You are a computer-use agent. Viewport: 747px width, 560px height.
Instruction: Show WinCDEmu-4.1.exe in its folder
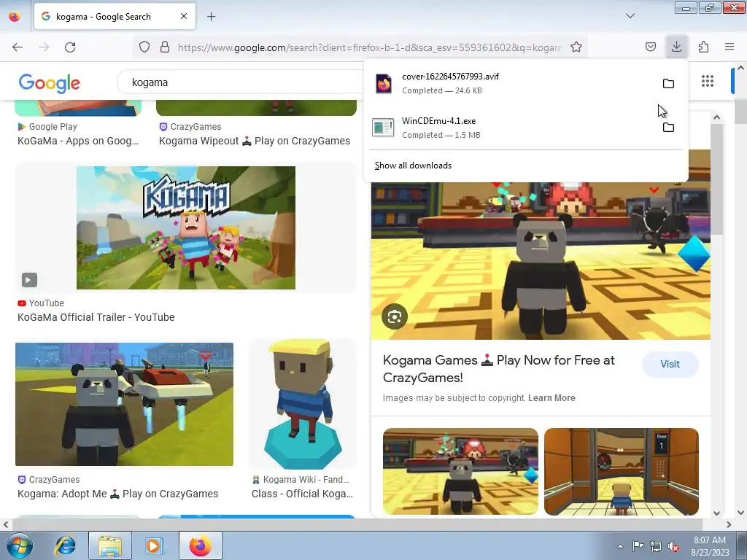coord(668,127)
